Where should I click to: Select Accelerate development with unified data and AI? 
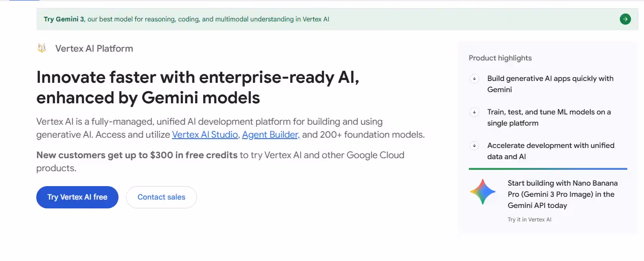[551, 151]
